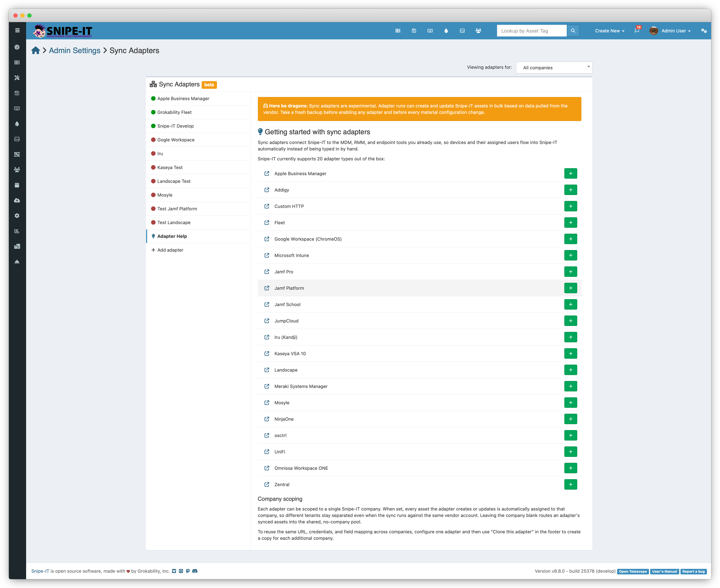Open the All companies dropdown
This screenshot has height=588, width=720.
tap(554, 67)
